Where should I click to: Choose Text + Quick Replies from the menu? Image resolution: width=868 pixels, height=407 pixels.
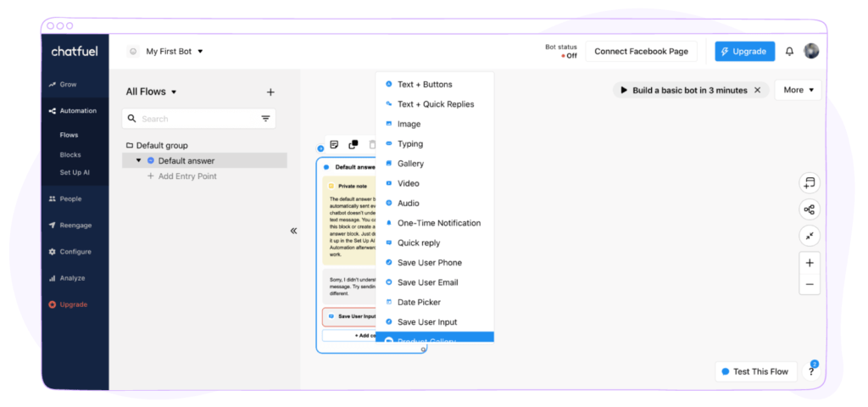tap(435, 104)
